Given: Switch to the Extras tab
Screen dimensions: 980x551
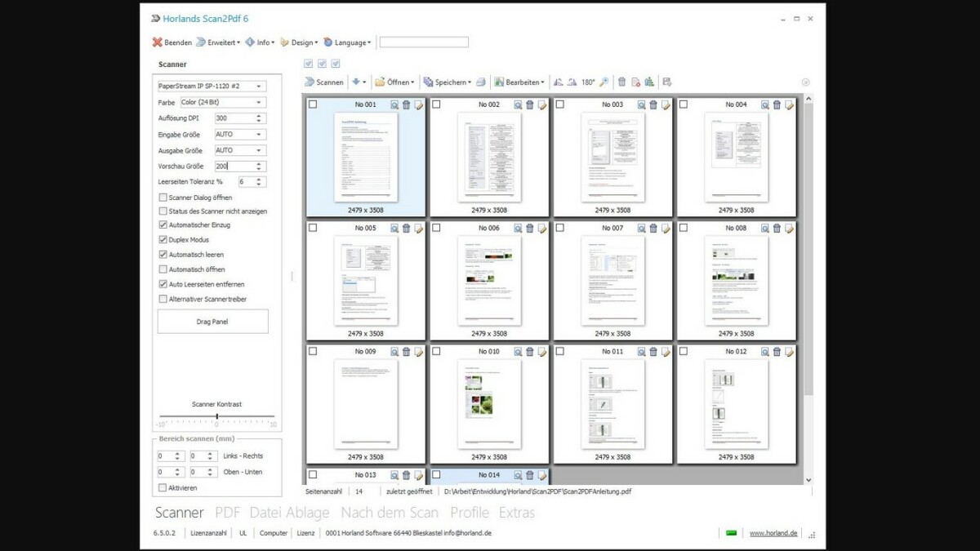Looking at the screenshot, I should pos(517,513).
